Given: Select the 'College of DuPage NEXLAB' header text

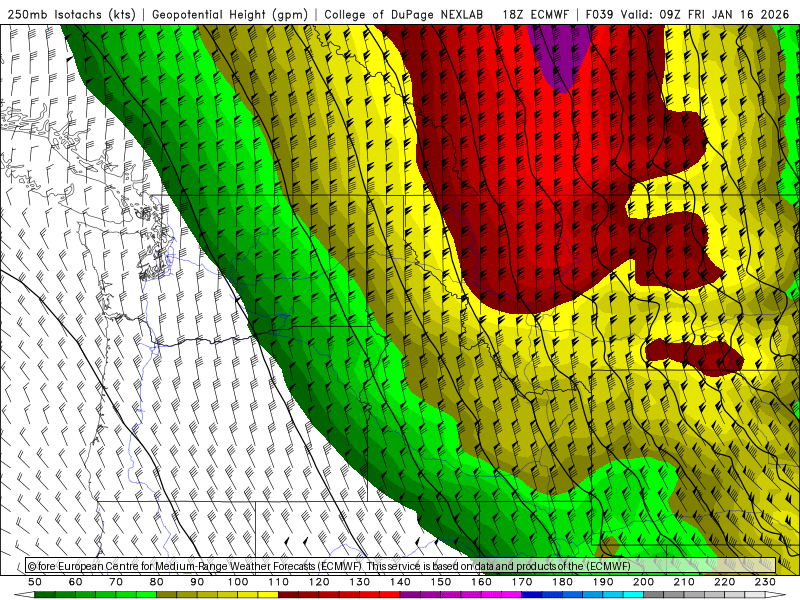Looking at the screenshot, I should tap(404, 14).
